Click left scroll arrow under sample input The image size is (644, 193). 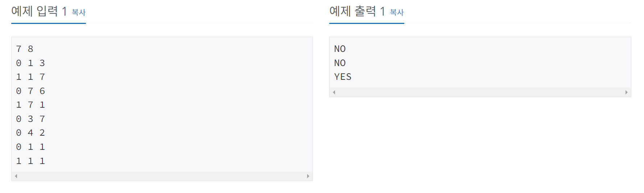pyautogui.click(x=16, y=176)
